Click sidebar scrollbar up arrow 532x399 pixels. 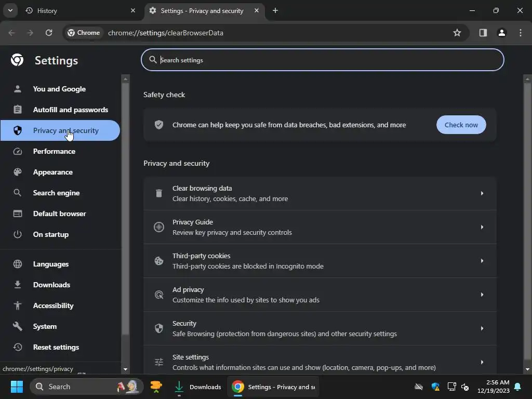(x=125, y=79)
